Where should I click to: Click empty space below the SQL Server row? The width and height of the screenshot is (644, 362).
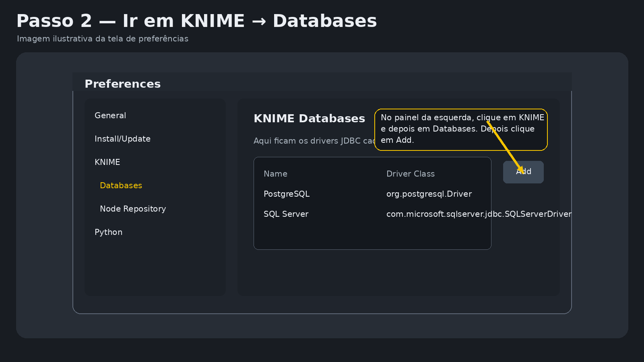pyautogui.click(x=372, y=235)
